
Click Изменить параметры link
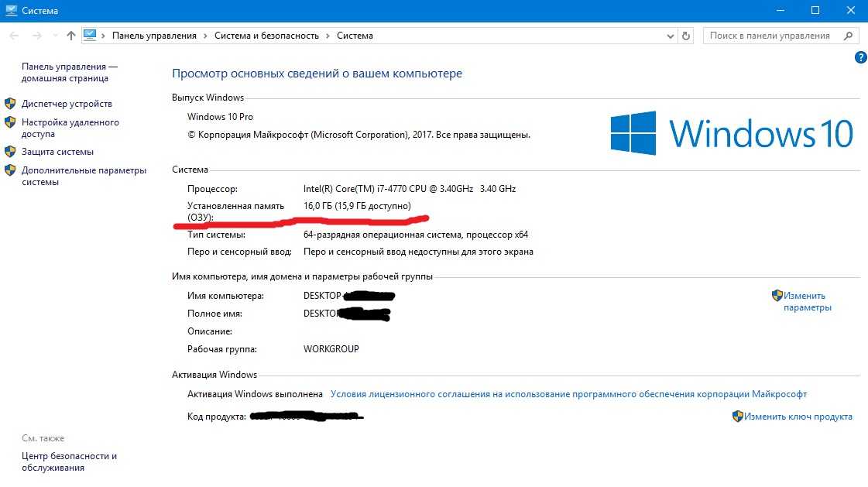807,302
